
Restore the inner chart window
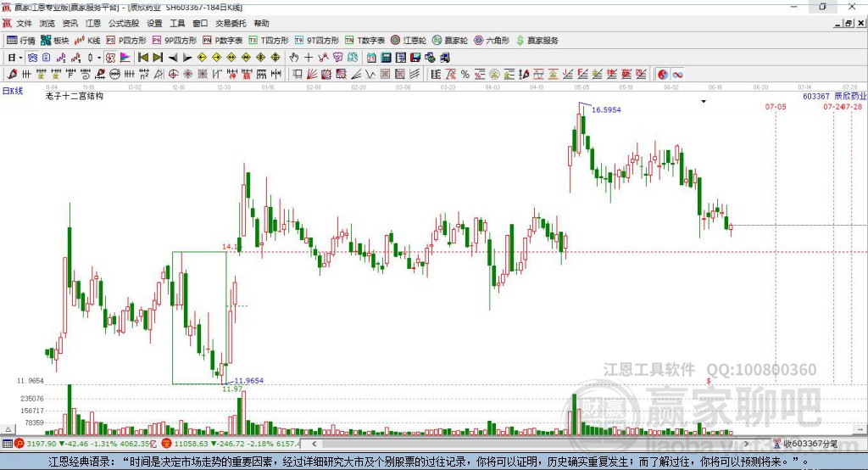pos(849,23)
